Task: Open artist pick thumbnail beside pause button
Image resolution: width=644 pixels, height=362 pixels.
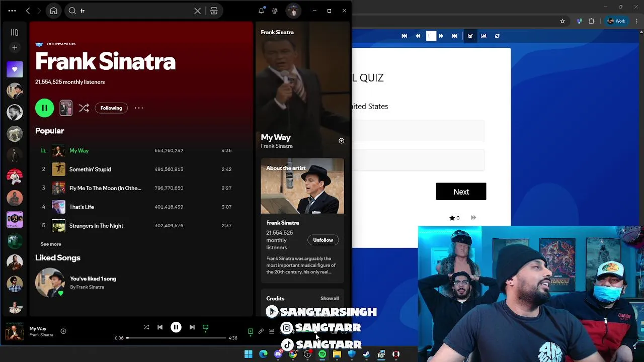Action: click(66, 108)
